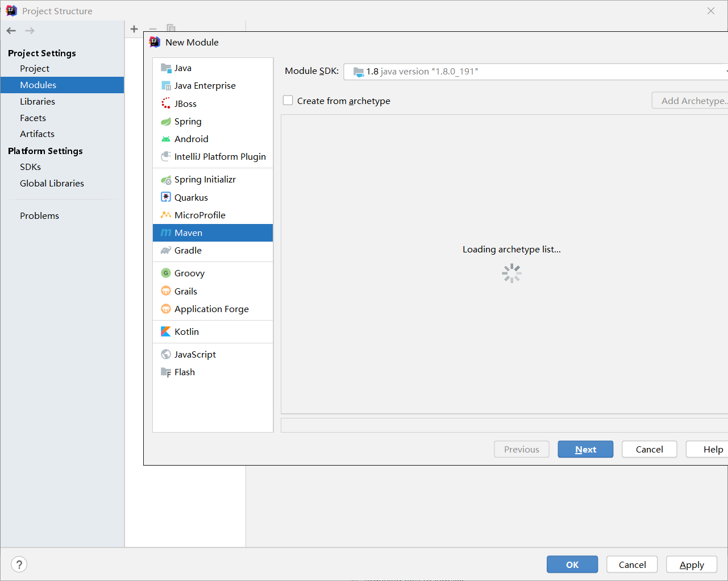The height and width of the screenshot is (581, 728).
Task: Click the Add Archetype button
Action: [690, 101]
